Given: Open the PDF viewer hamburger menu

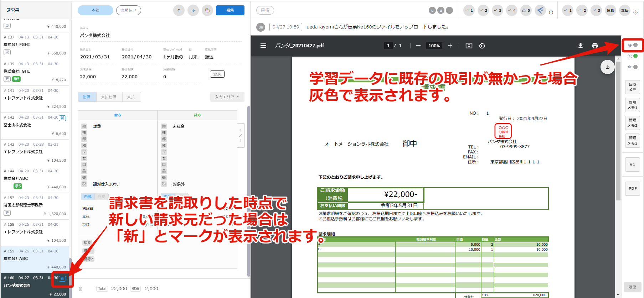Looking at the screenshot, I should point(263,46).
